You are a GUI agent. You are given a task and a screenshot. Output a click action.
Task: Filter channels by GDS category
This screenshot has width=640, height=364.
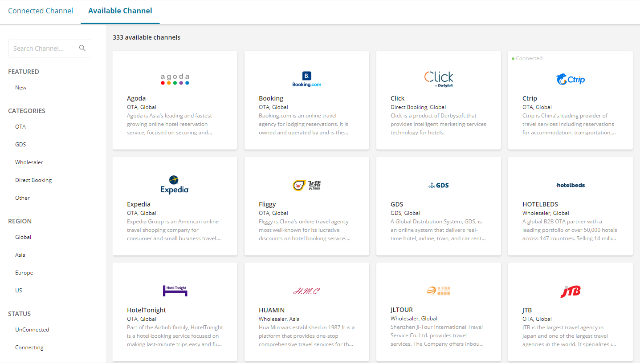[x=20, y=145]
